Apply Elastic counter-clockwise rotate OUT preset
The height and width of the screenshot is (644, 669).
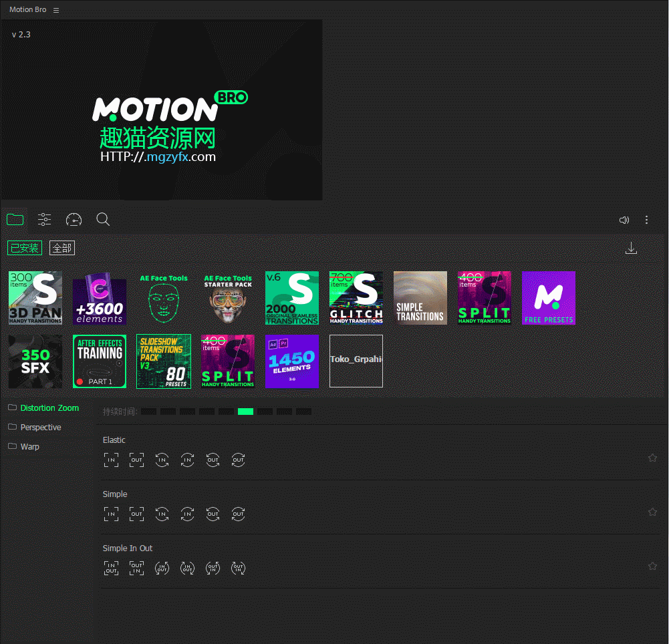pos(213,460)
